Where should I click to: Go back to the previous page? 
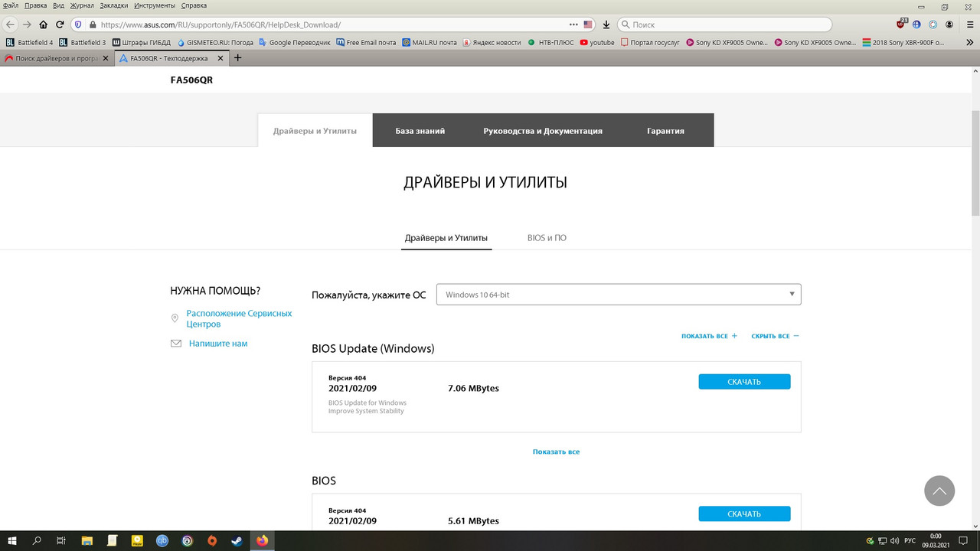click(11, 24)
